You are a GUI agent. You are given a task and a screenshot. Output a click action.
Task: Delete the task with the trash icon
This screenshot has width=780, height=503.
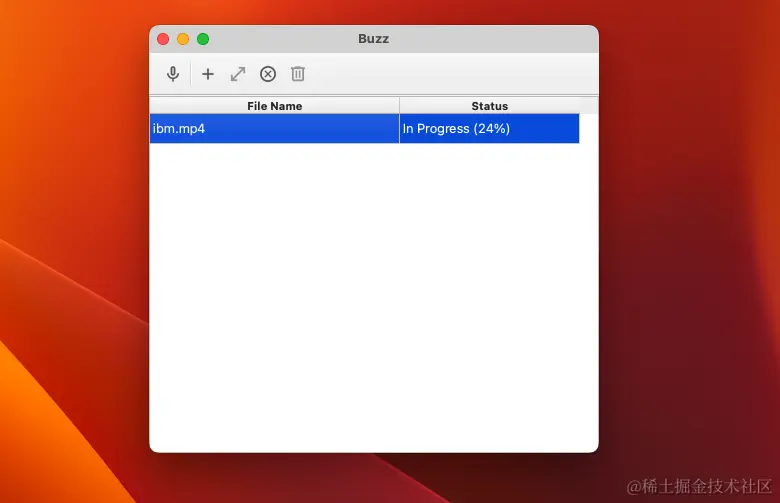(297, 74)
